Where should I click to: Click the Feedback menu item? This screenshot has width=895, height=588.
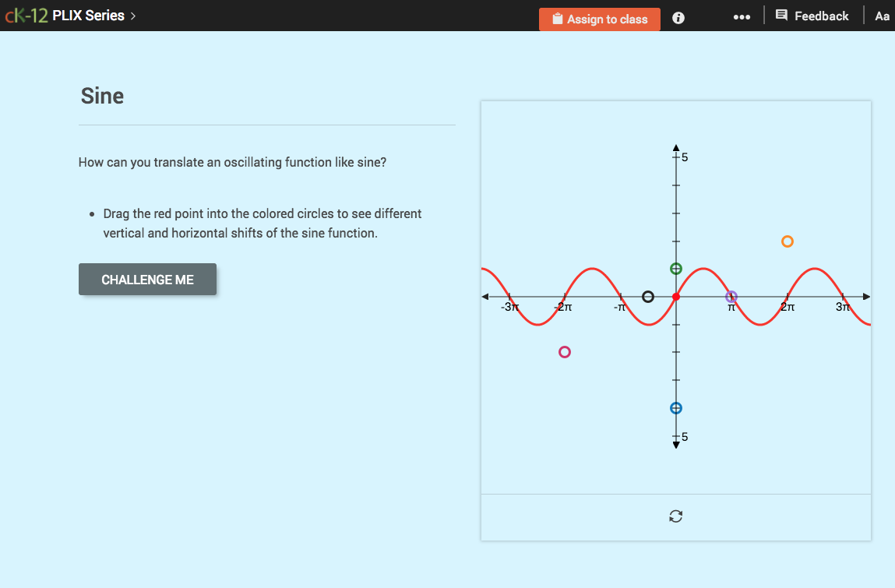pos(822,16)
